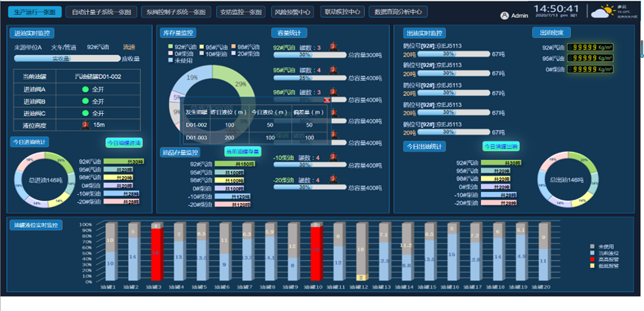Toggle 高高报警 legend in tank level chart
644x311 pixels.
point(593,259)
